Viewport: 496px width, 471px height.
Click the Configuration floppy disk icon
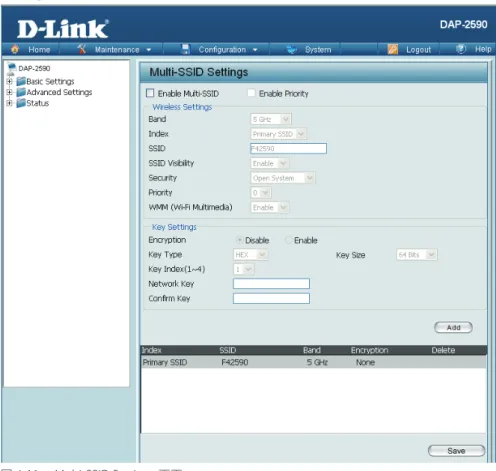pos(185,49)
